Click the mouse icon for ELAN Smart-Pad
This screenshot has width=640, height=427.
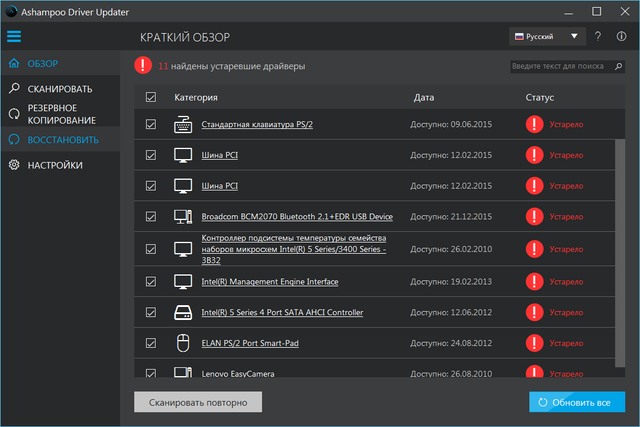pos(183,343)
